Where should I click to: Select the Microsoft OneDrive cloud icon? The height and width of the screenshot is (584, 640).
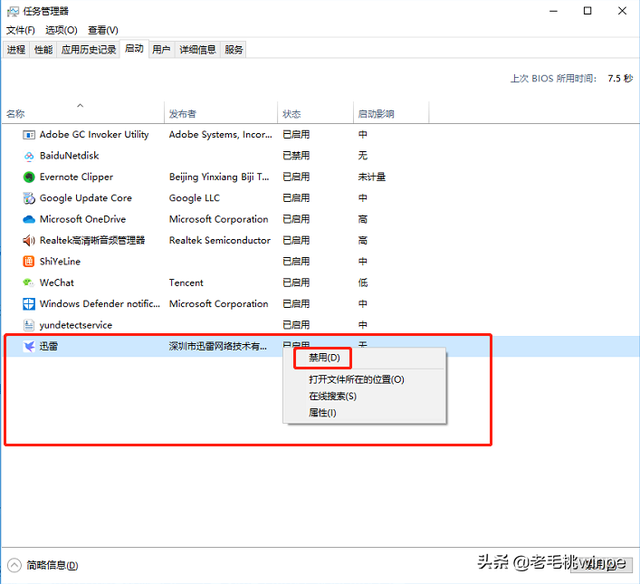tap(29, 220)
